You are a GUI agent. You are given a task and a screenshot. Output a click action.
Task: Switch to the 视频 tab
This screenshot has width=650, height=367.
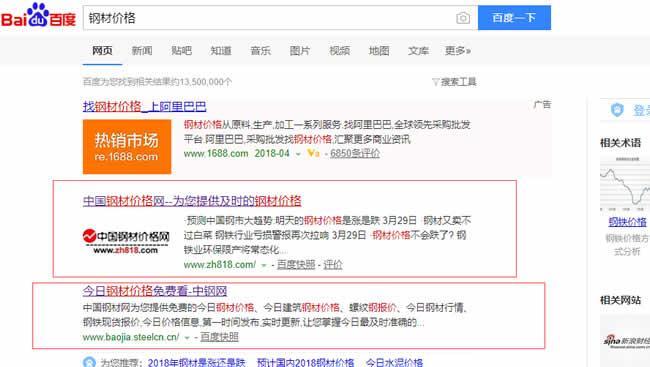(x=340, y=51)
